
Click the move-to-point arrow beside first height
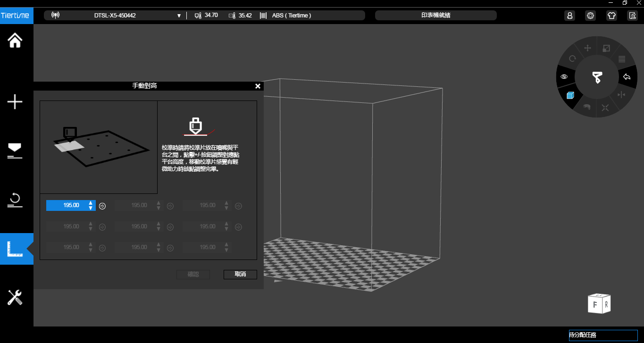click(x=102, y=206)
